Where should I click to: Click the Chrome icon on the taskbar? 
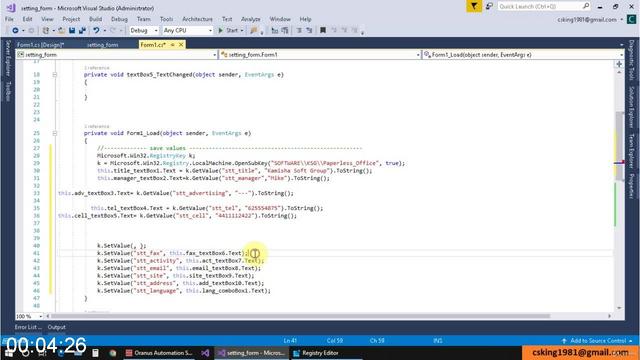pyautogui.click(x=113, y=353)
